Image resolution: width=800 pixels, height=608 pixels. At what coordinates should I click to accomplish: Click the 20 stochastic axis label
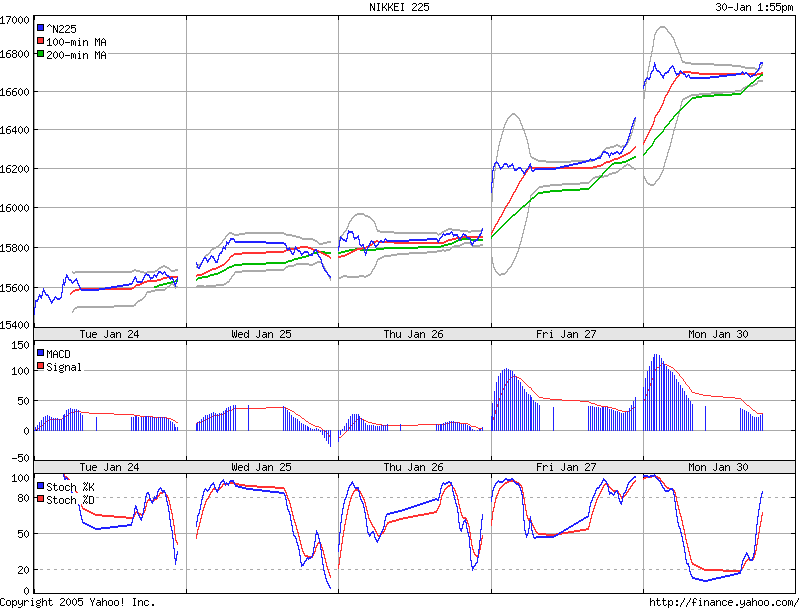[x=23, y=570]
